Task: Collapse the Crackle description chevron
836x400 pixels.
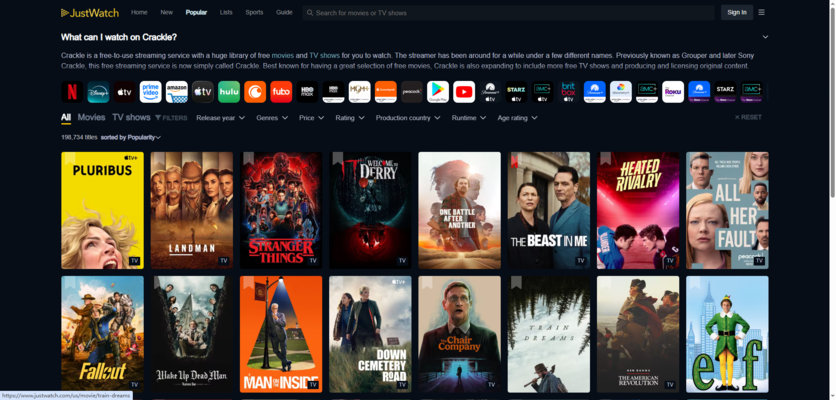Action: coord(765,38)
